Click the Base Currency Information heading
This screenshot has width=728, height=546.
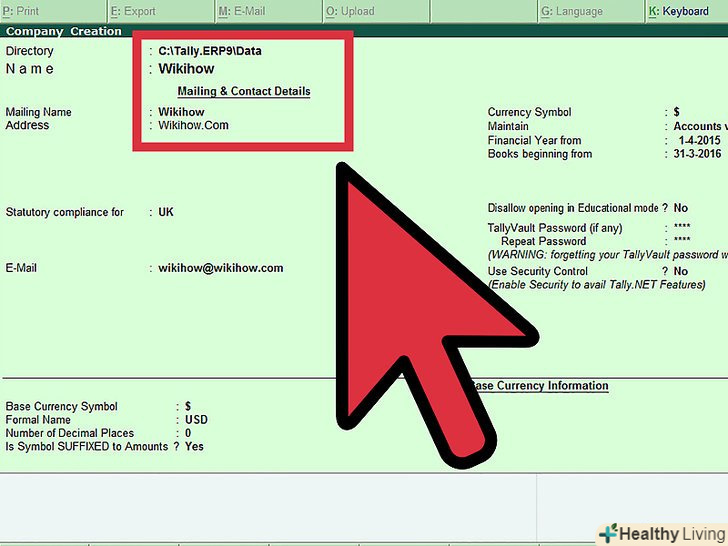(x=539, y=386)
